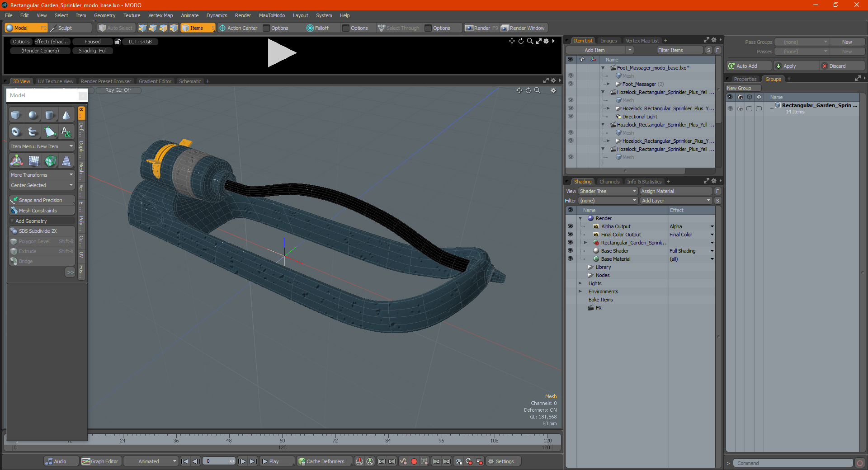
Task: Open the Graph Editor
Action: [100, 461]
